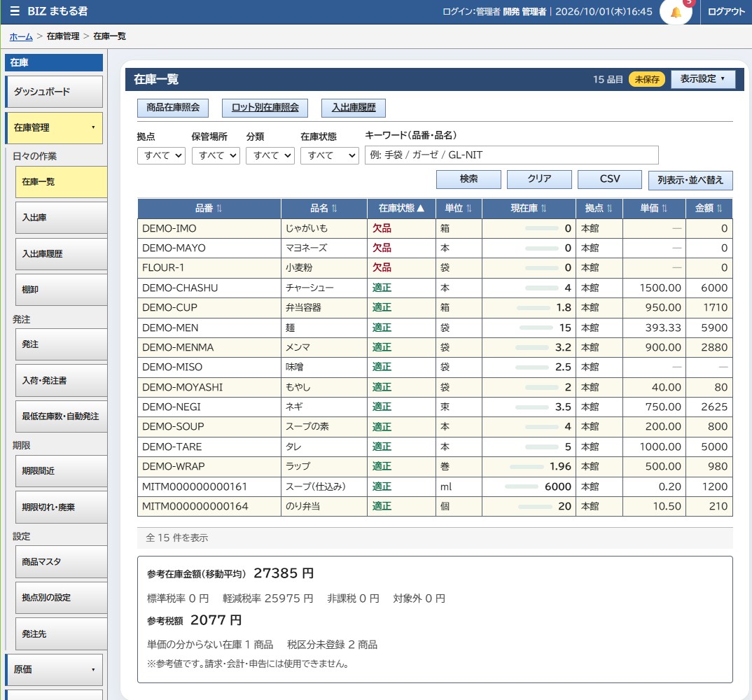This screenshot has width=752, height=700.
Task: Sort by 金額 column sort icon
Action: (x=720, y=209)
